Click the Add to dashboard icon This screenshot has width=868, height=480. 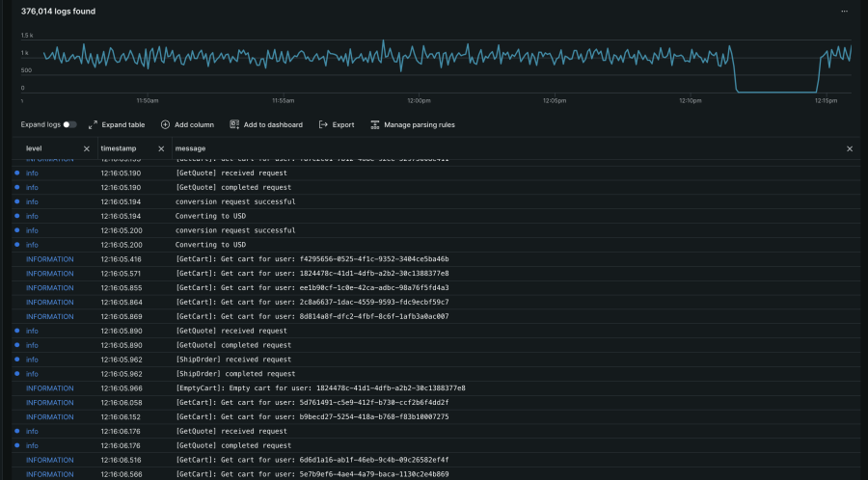pos(234,124)
